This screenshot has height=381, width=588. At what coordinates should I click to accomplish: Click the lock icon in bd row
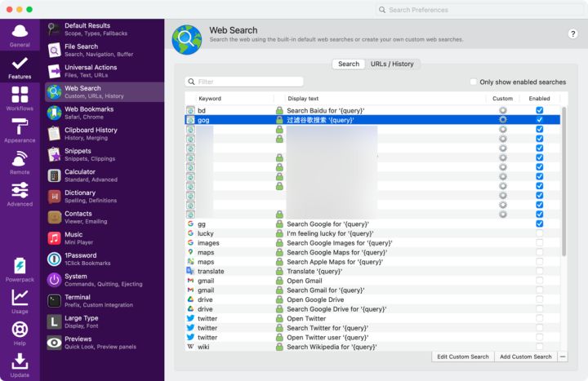coord(279,110)
